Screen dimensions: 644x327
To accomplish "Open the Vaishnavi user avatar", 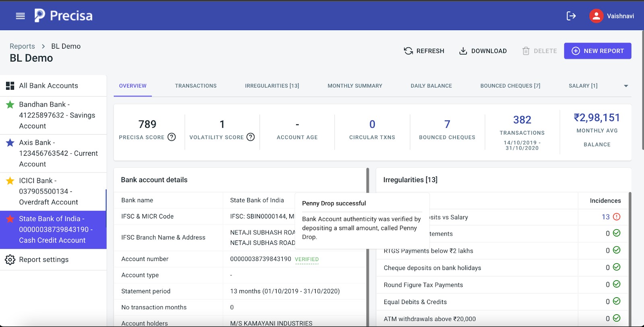I will [596, 16].
